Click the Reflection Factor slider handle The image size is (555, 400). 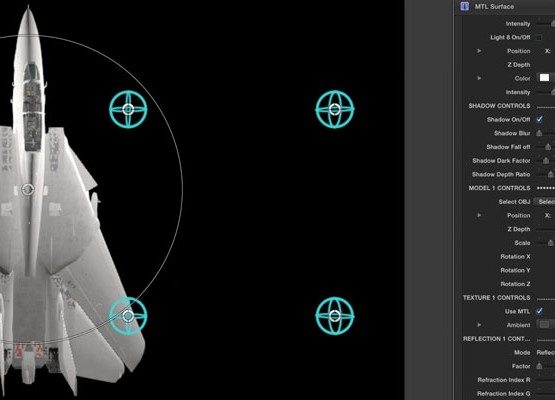coord(539,366)
